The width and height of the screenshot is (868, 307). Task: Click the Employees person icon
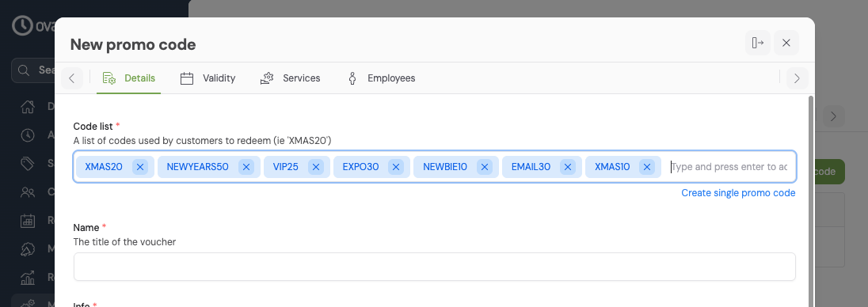[352, 78]
